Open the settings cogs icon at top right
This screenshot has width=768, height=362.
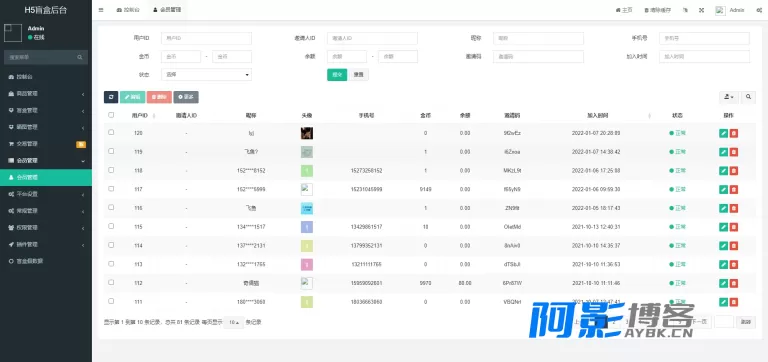[759, 10]
